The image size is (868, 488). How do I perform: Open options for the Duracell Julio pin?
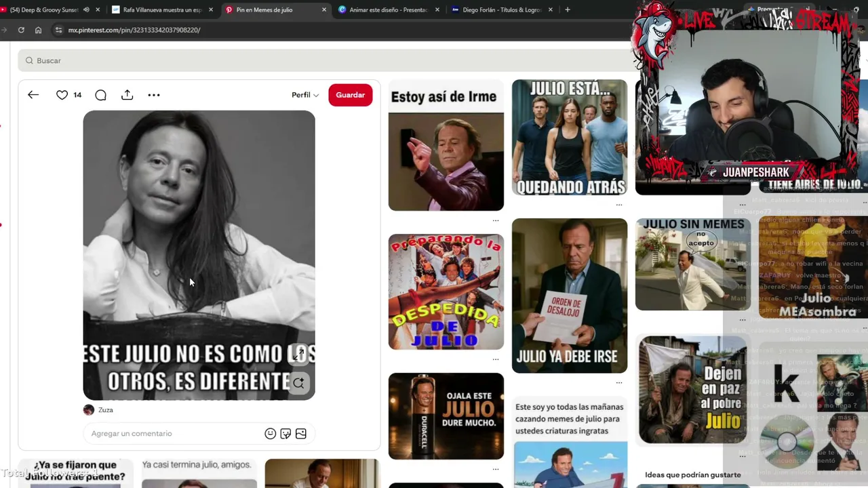[x=496, y=469]
